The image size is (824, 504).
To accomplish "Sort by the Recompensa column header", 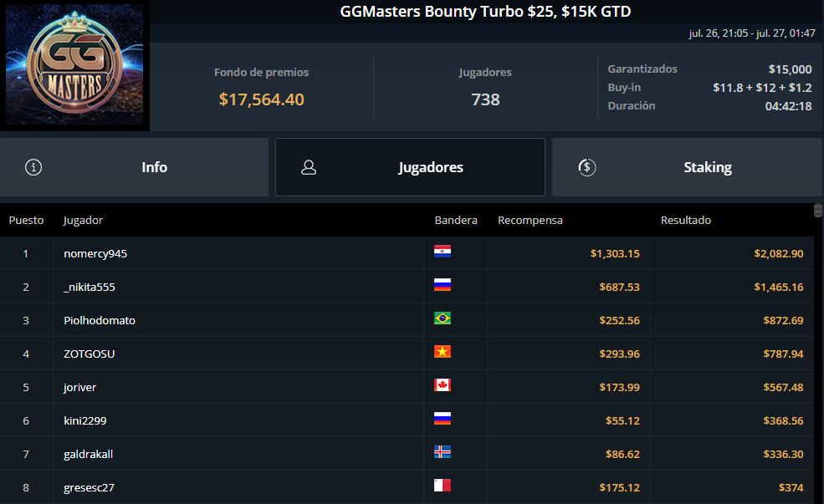I will (530, 220).
